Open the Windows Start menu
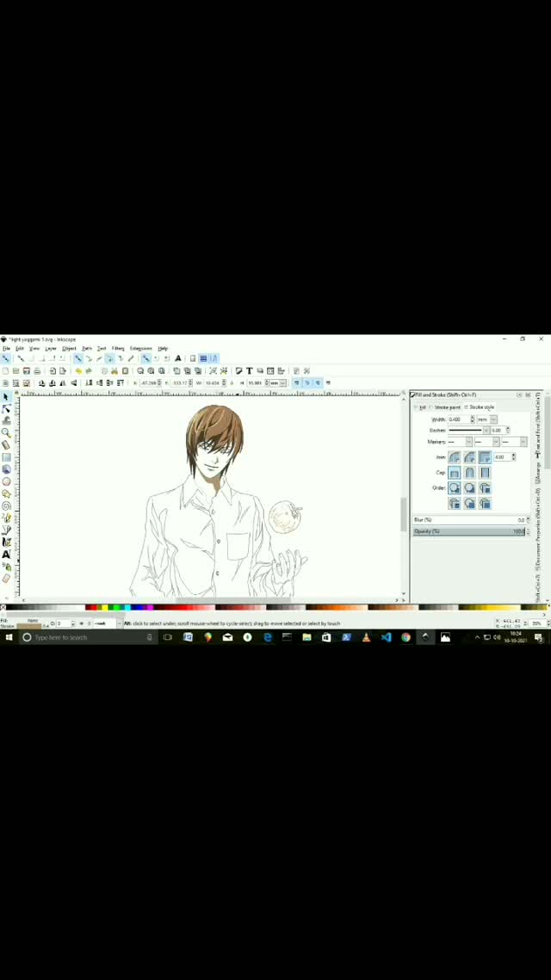The width and height of the screenshot is (551, 980). [9, 637]
